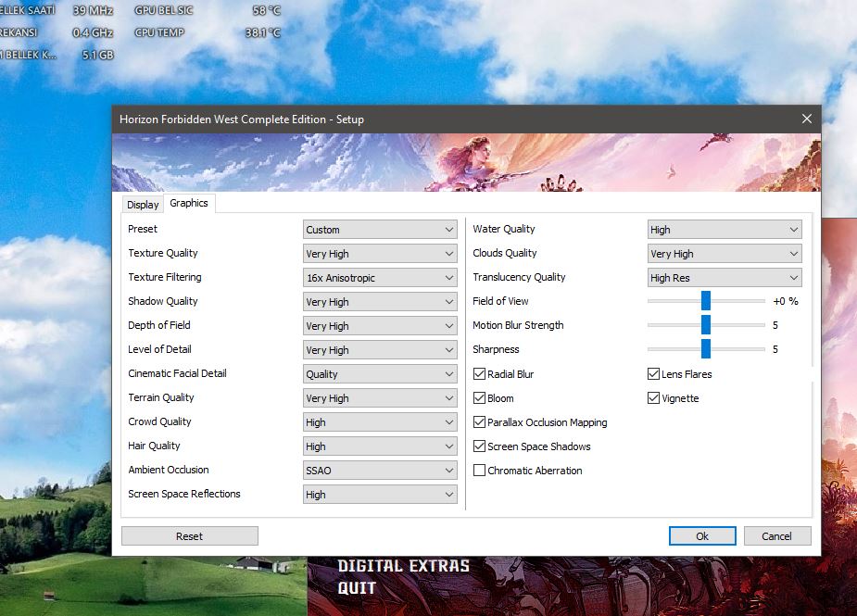Viewport: 857px width, 616px height.
Task: Click the setup dialog title text
Action: coord(242,119)
